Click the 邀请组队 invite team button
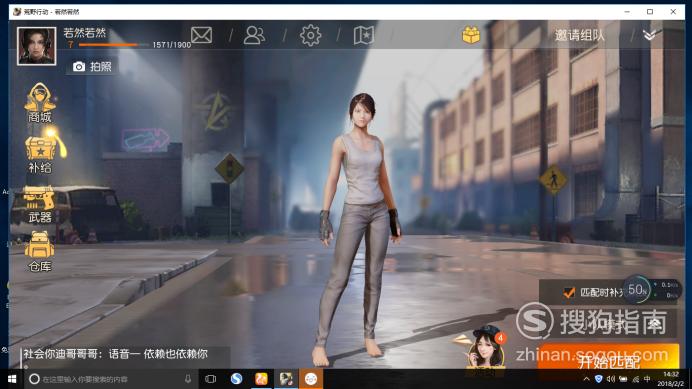692x389 pixels. [579, 35]
